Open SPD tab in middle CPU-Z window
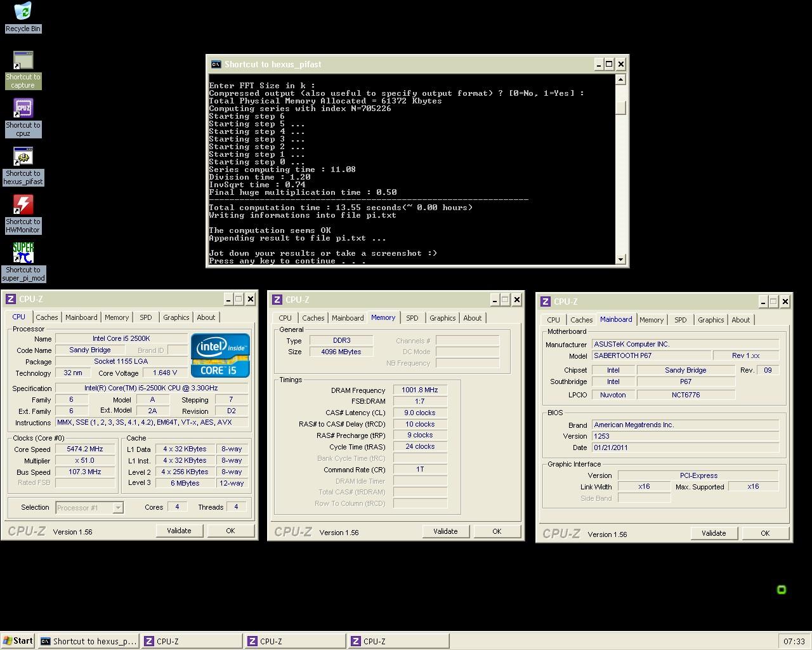 (412, 318)
